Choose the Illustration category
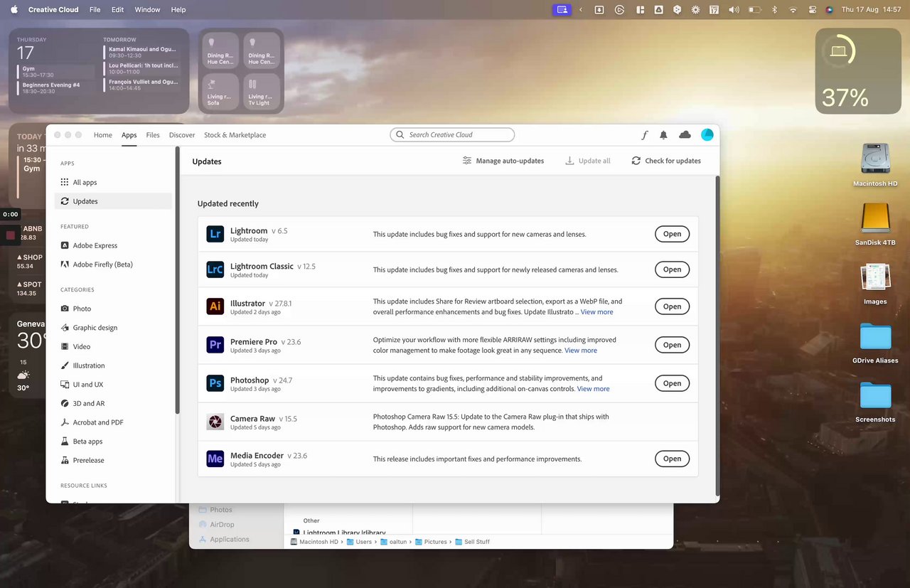 click(113, 365)
